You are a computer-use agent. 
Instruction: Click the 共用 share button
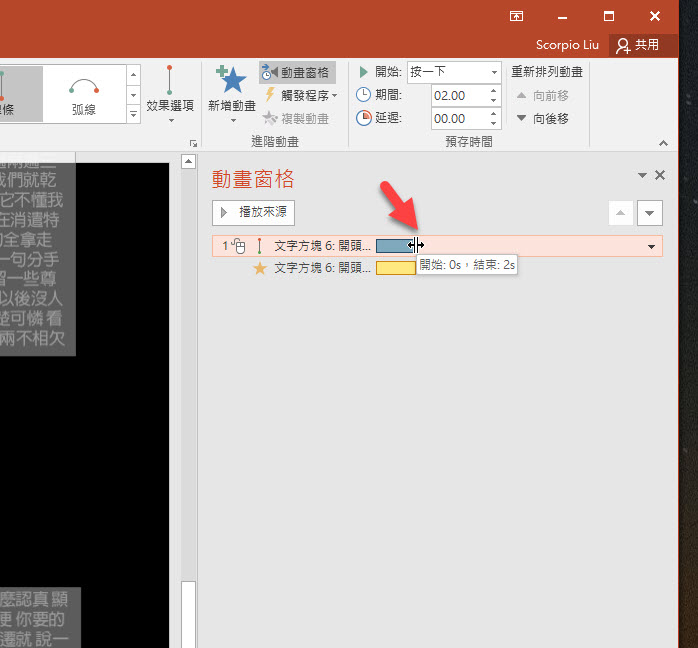tap(638, 45)
